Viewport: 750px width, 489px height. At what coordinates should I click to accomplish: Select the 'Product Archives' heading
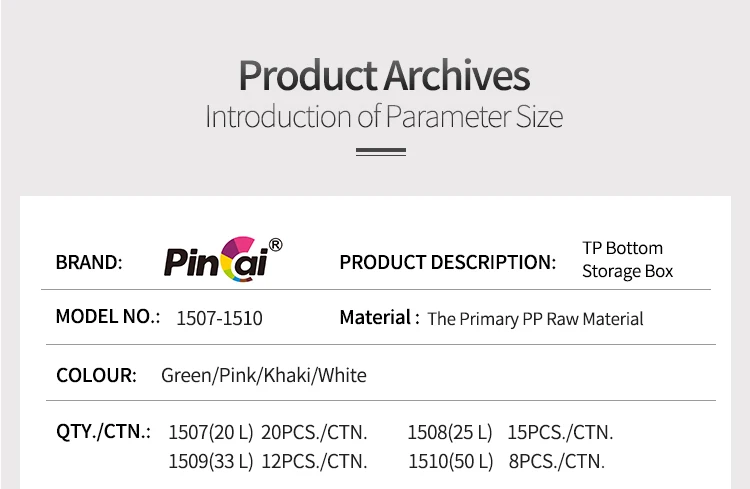[x=384, y=75]
